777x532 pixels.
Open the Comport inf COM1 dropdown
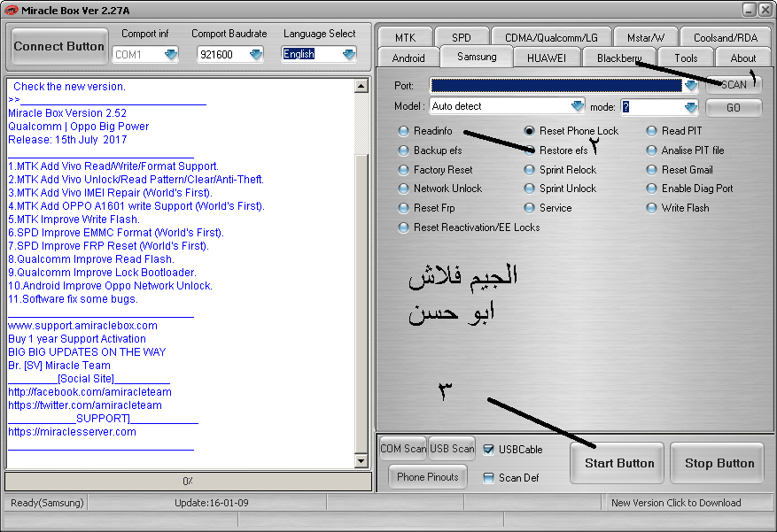(x=171, y=54)
